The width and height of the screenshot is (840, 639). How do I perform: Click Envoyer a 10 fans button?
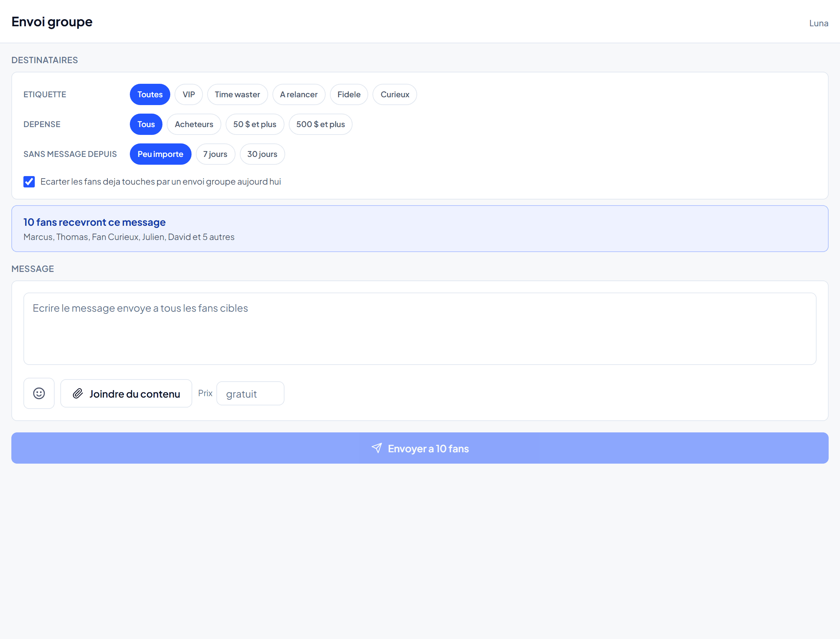(420, 448)
